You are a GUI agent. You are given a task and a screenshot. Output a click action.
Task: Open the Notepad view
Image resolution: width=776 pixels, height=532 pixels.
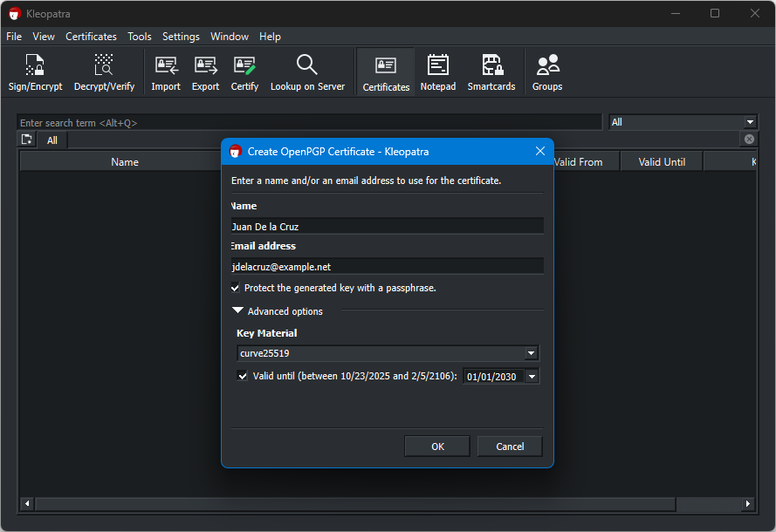437,72
